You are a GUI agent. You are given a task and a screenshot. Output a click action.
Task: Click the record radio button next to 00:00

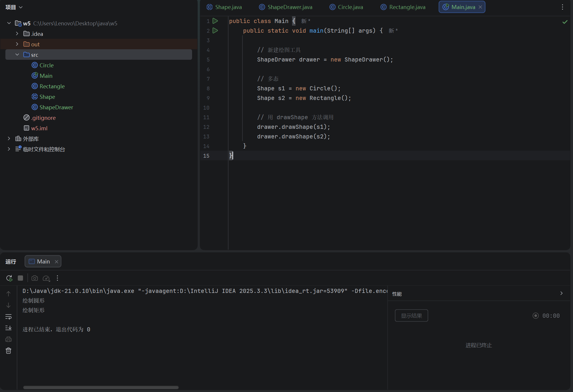[x=535, y=316]
